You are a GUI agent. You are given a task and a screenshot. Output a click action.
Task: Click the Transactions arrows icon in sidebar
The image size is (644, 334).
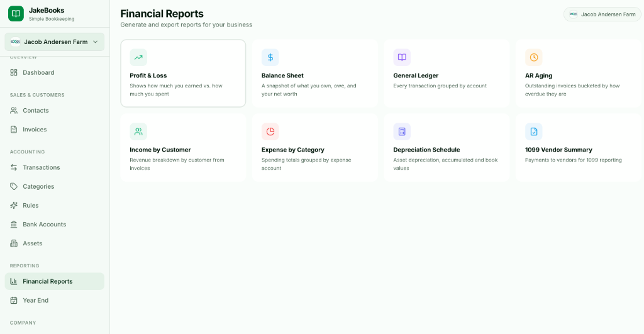click(x=14, y=167)
